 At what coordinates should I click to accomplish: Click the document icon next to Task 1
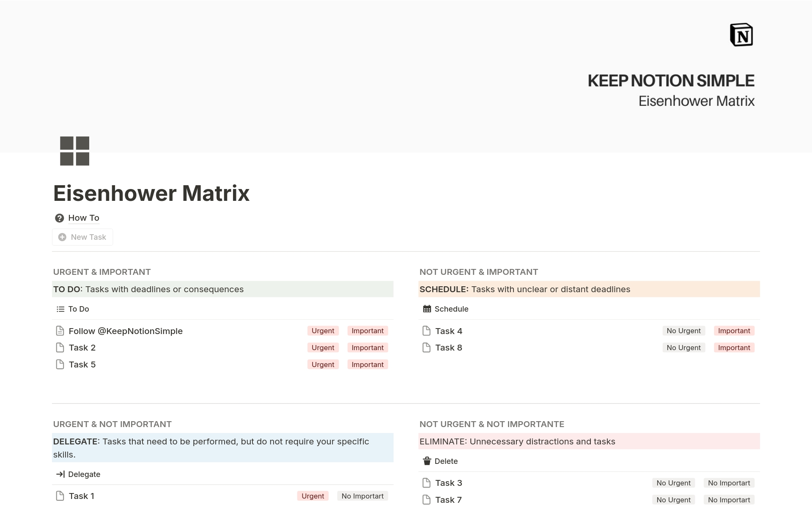(x=61, y=496)
